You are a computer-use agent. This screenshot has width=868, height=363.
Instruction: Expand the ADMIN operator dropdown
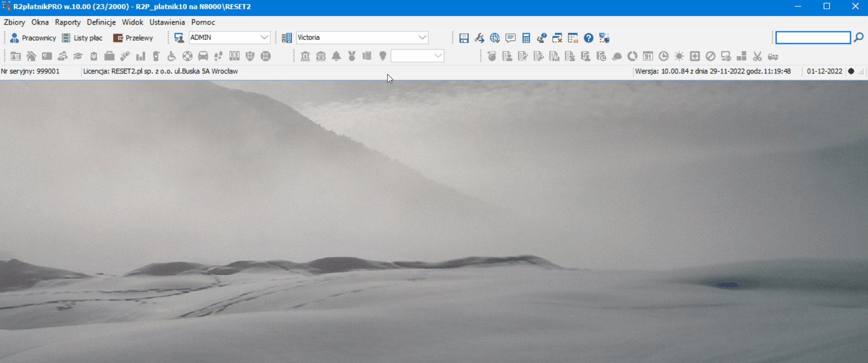tap(264, 37)
